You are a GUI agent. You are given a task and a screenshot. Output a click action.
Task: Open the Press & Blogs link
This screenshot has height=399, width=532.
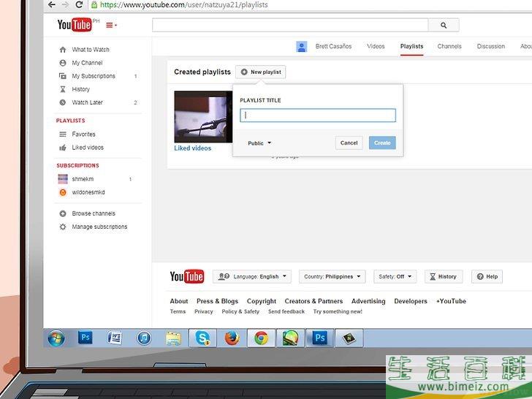click(217, 301)
